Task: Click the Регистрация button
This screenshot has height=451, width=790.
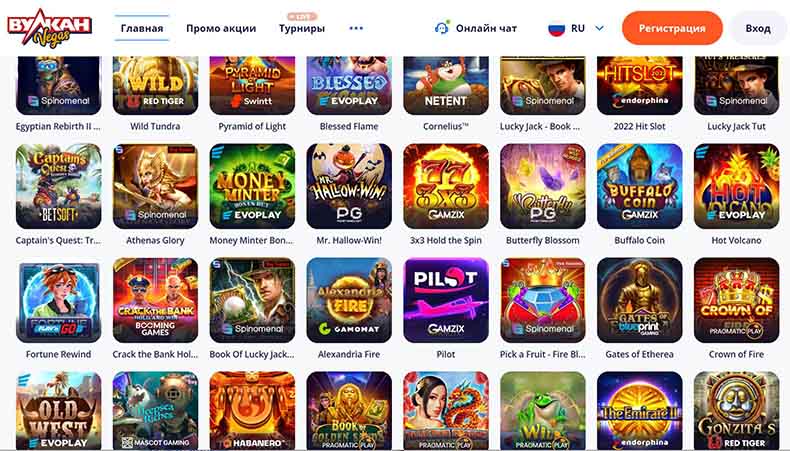Action: [x=672, y=28]
